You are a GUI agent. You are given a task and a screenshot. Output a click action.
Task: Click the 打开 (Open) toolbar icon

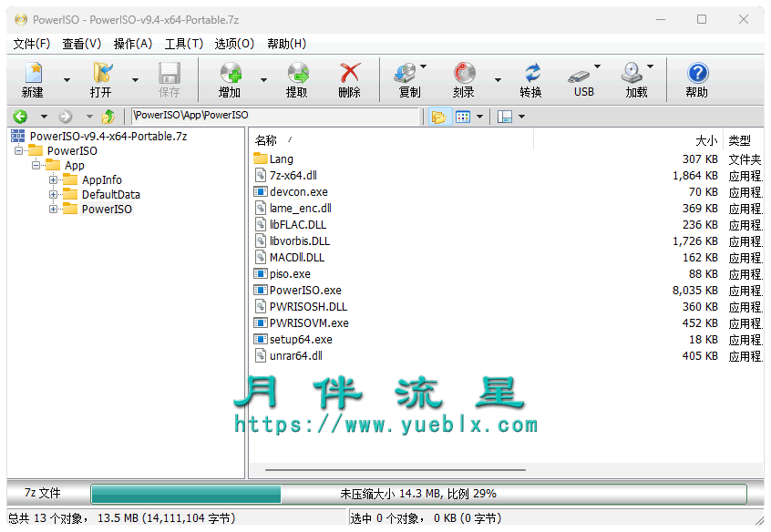click(x=102, y=73)
